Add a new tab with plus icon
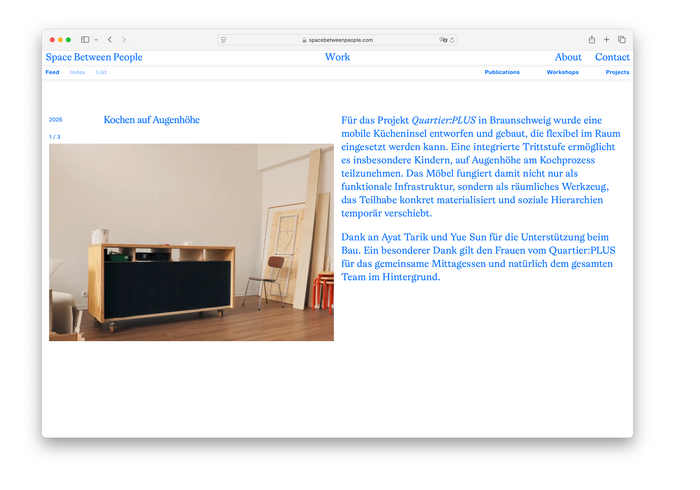 [606, 40]
